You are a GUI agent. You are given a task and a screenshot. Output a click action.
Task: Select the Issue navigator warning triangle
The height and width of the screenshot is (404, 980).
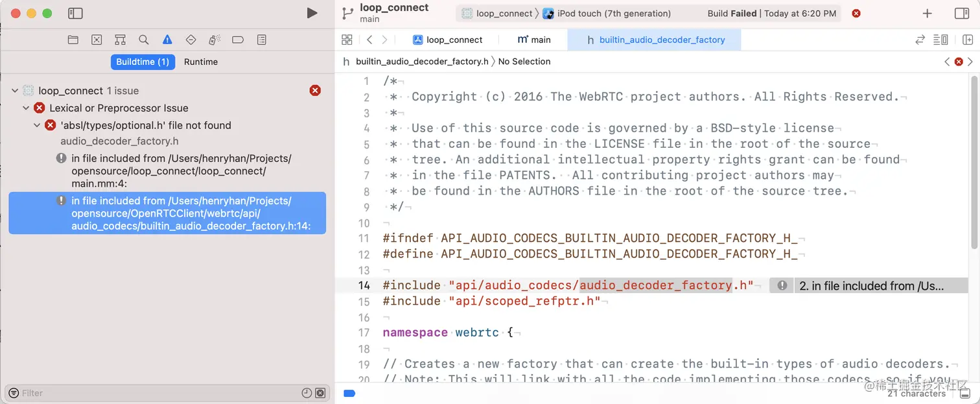tap(167, 40)
